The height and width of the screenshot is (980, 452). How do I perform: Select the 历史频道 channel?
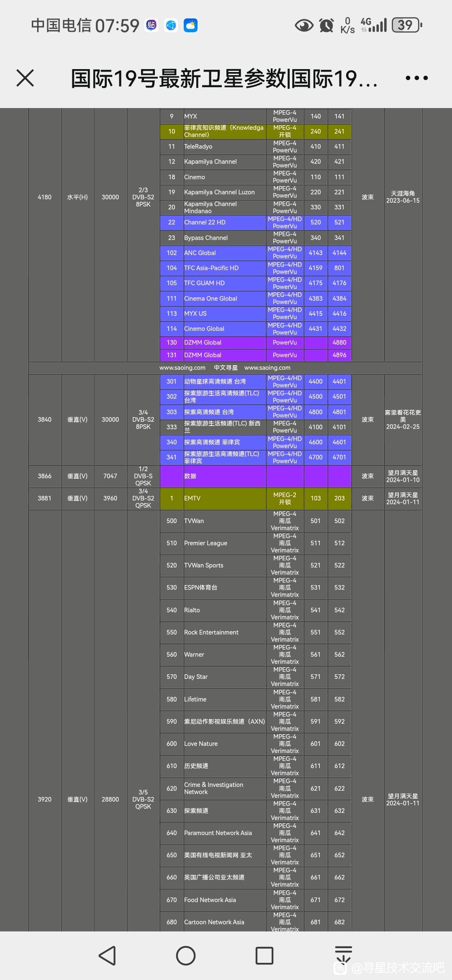pos(196,766)
